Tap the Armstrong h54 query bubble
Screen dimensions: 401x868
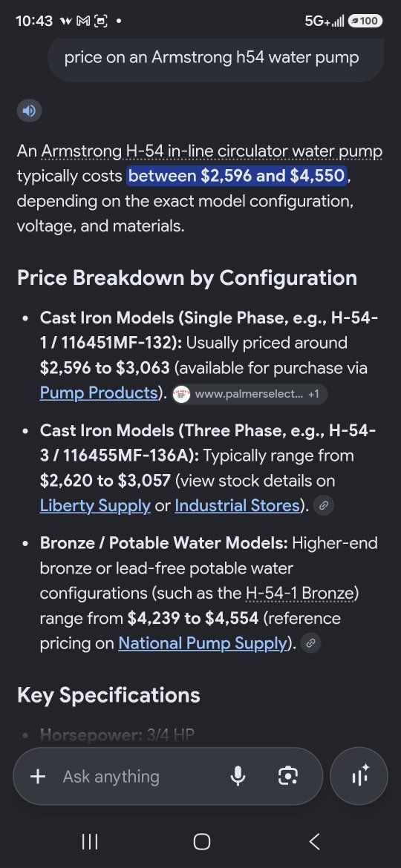216,58
